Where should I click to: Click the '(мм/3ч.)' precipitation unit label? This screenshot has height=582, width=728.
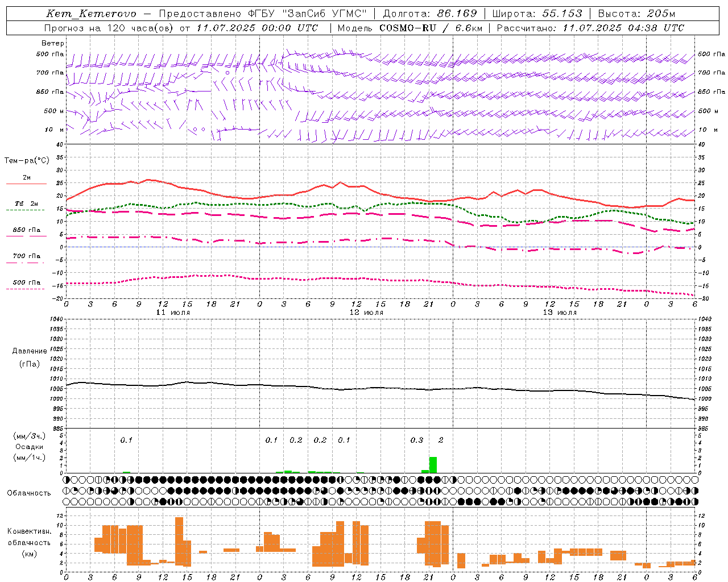(x=30, y=436)
